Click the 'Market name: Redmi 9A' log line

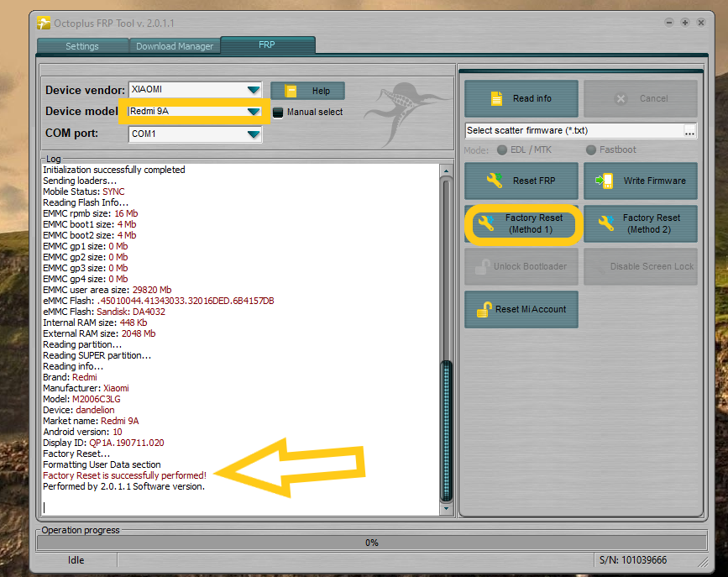coord(91,421)
